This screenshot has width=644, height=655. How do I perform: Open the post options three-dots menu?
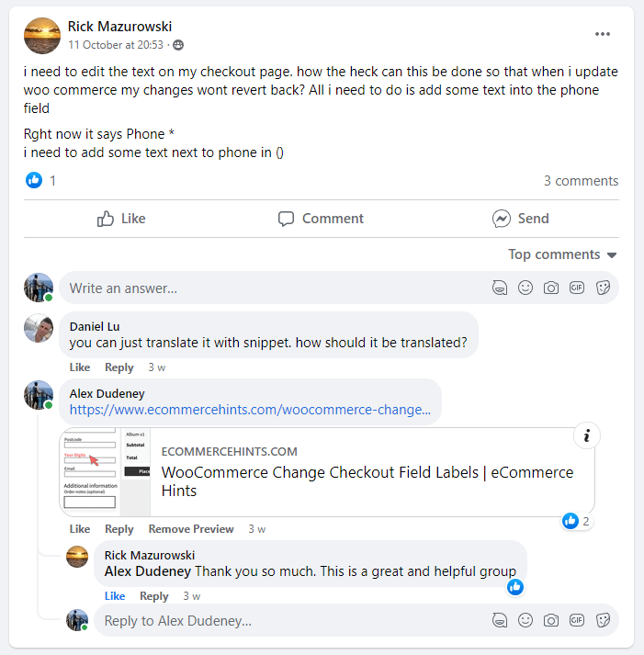[603, 35]
